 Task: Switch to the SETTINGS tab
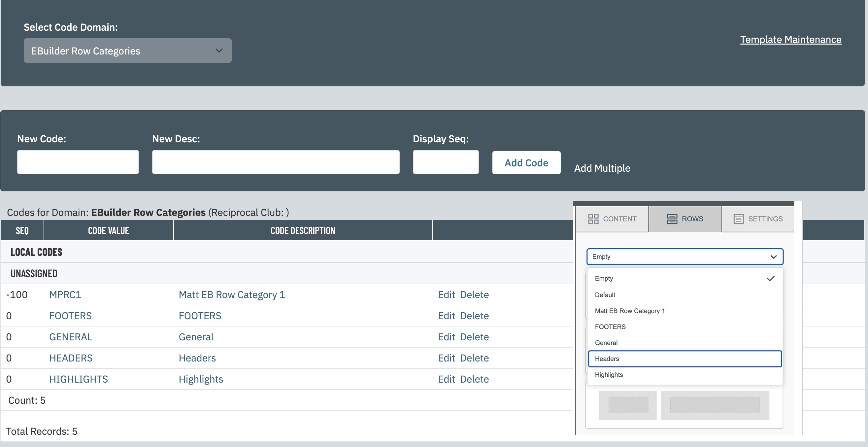point(758,219)
